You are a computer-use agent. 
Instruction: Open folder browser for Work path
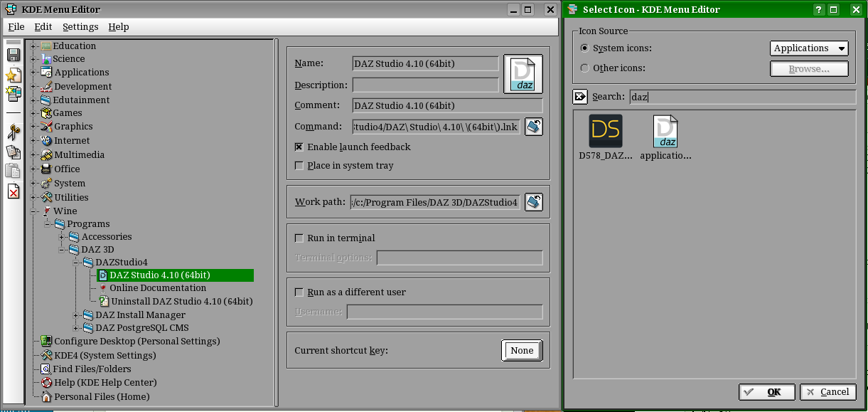tap(534, 202)
